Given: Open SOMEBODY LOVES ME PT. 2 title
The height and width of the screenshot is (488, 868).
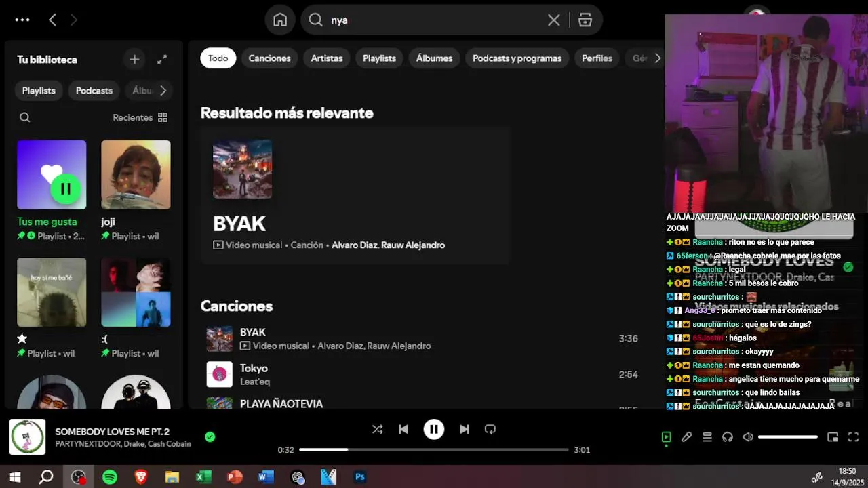Looking at the screenshot, I should click(113, 432).
